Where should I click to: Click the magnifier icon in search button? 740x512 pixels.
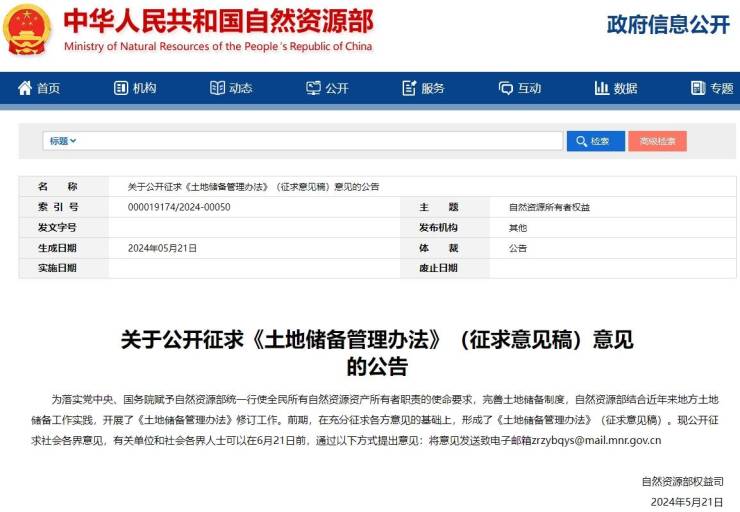tap(581, 141)
